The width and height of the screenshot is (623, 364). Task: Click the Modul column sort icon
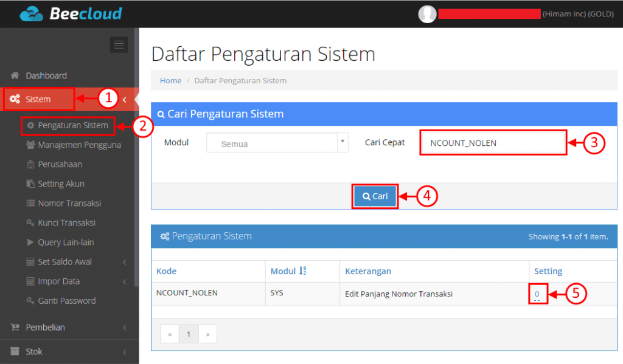[303, 270]
